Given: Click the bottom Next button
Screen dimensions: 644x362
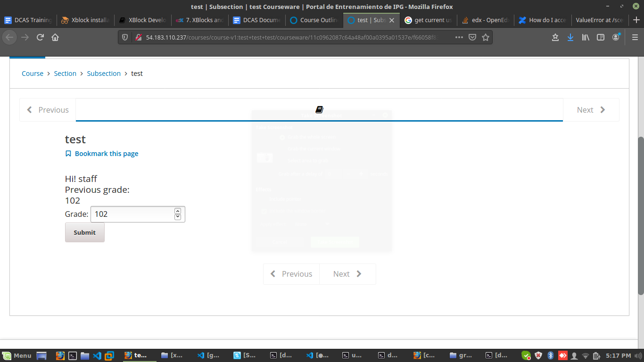Looking at the screenshot, I should pyautogui.click(x=347, y=274).
